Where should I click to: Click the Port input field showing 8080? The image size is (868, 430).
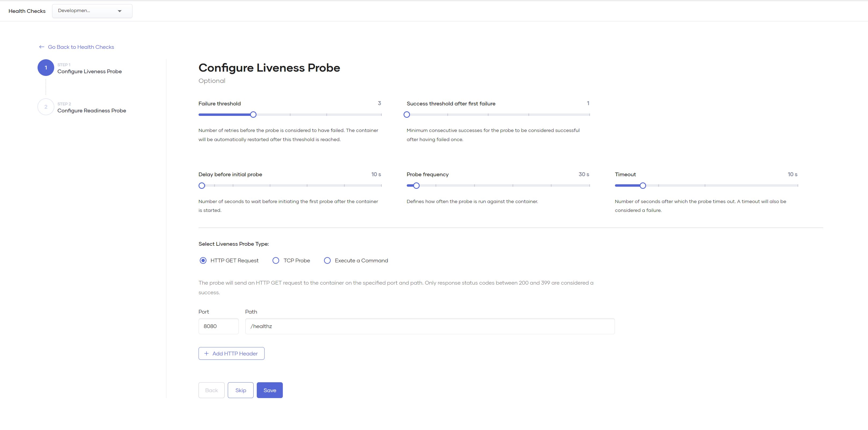pyautogui.click(x=218, y=326)
